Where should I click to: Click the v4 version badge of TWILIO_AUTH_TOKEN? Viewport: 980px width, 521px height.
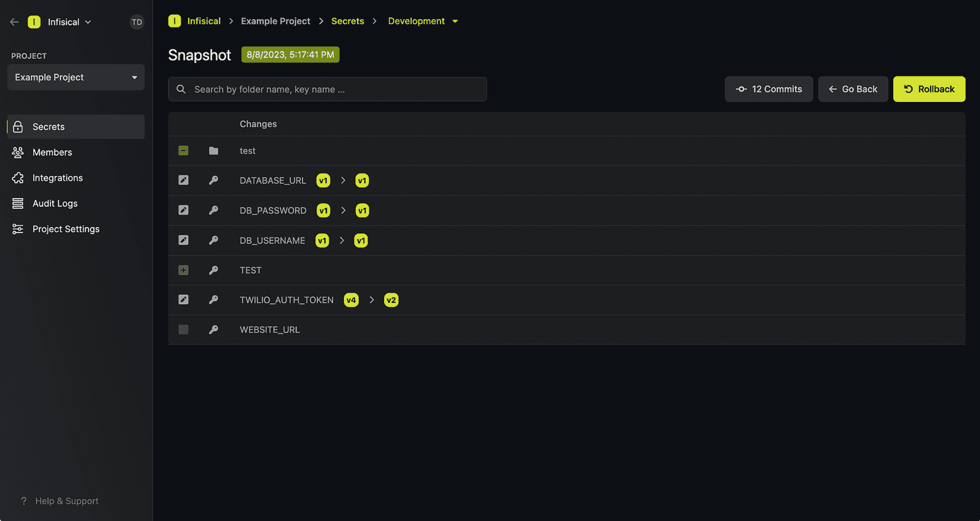(x=351, y=300)
